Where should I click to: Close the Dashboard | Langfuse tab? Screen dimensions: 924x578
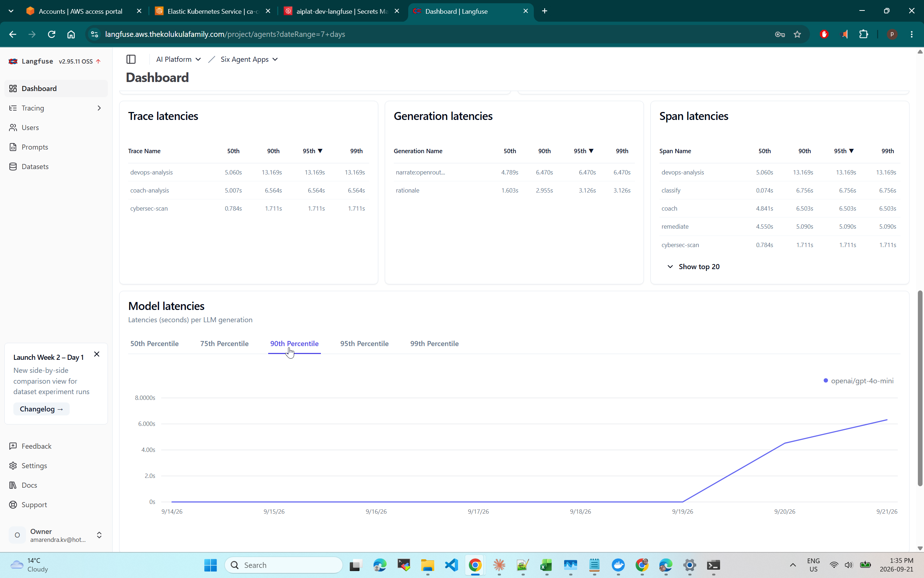(526, 11)
